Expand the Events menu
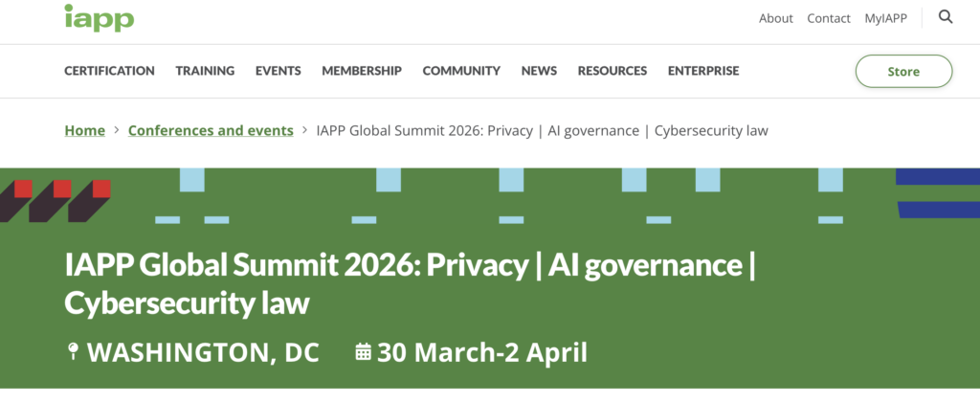 click(278, 71)
